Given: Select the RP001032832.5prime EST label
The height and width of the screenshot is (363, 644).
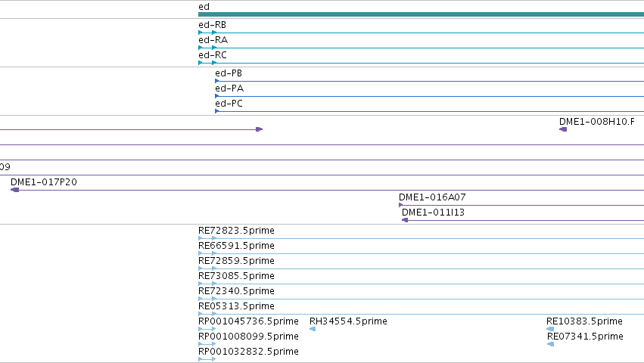Looking at the screenshot, I should click(248, 352).
